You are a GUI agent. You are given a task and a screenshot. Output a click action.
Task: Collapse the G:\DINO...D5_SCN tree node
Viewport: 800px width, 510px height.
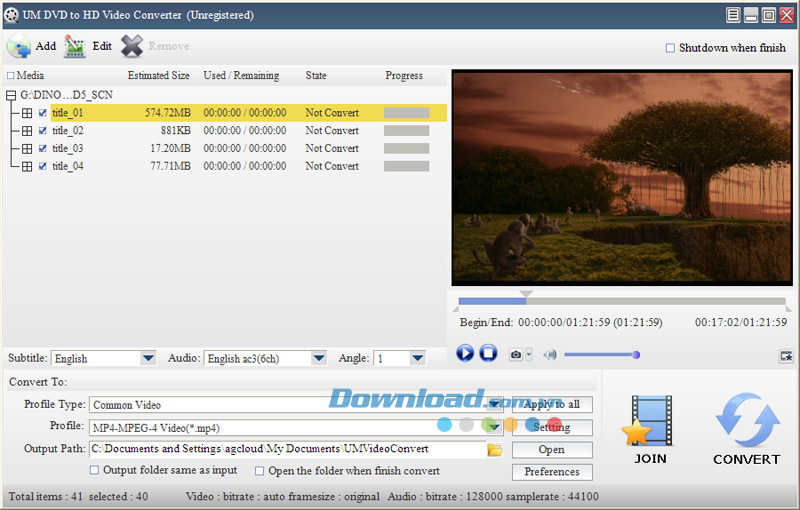[x=11, y=95]
